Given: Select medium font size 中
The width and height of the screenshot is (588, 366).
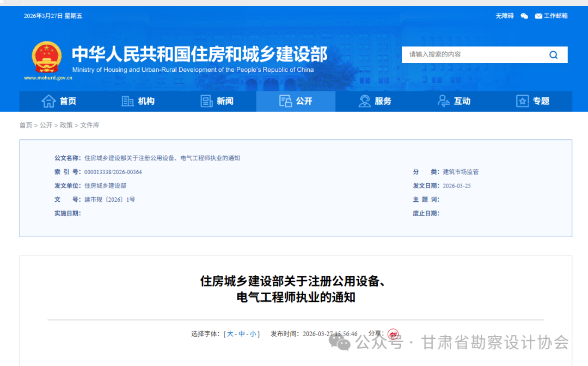Looking at the screenshot, I should [242, 334].
